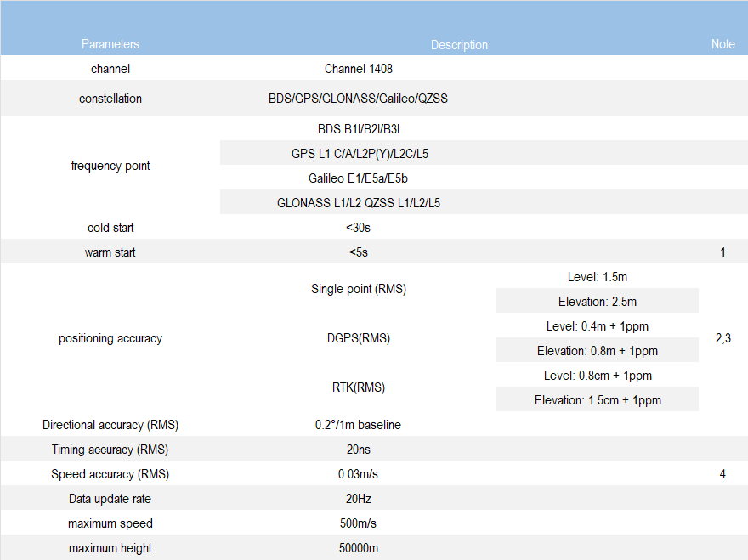
Task: Select the Single point (RMS) cell
Action: click(x=358, y=289)
